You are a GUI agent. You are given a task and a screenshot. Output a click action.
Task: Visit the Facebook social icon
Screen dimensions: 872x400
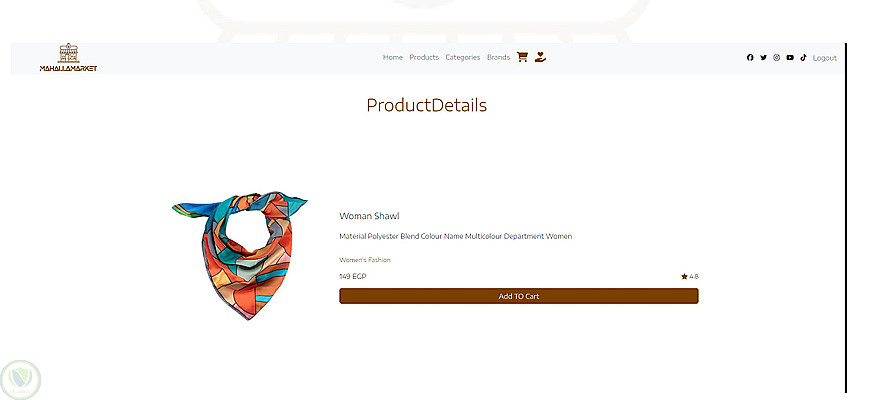point(750,57)
